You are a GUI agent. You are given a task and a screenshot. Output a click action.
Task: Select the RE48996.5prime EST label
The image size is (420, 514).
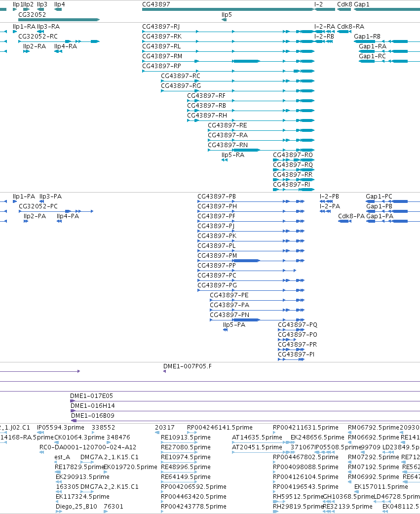186,467
